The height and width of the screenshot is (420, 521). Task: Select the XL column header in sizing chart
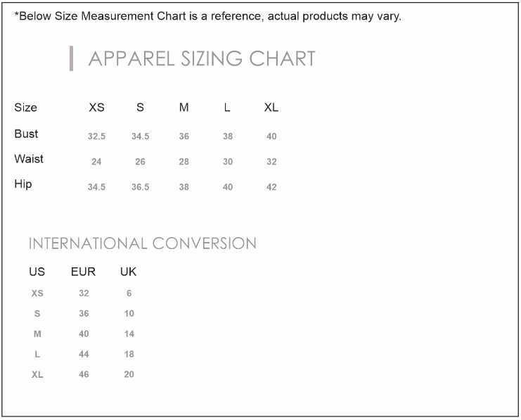pos(271,108)
